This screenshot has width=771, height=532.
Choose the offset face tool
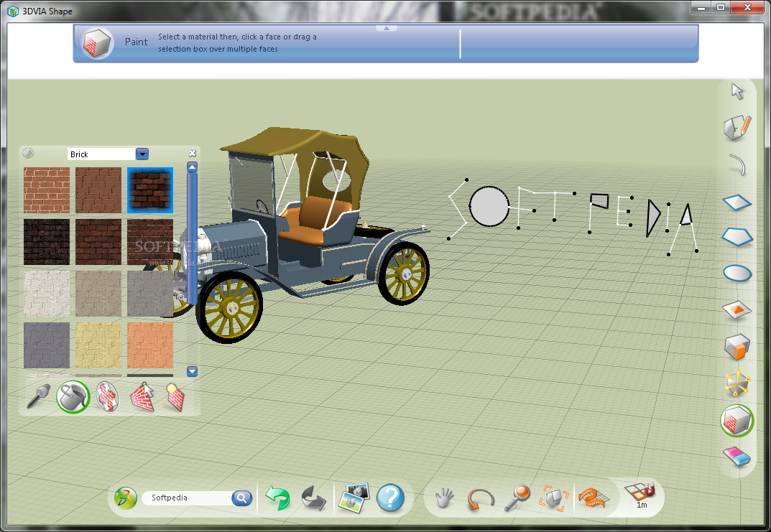737,309
